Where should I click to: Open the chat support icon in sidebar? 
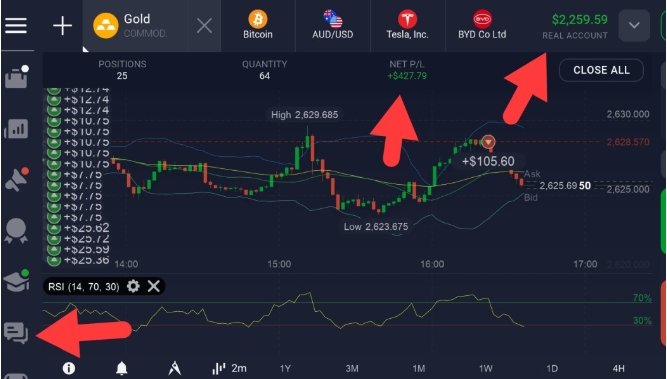[x=16, y=333]
